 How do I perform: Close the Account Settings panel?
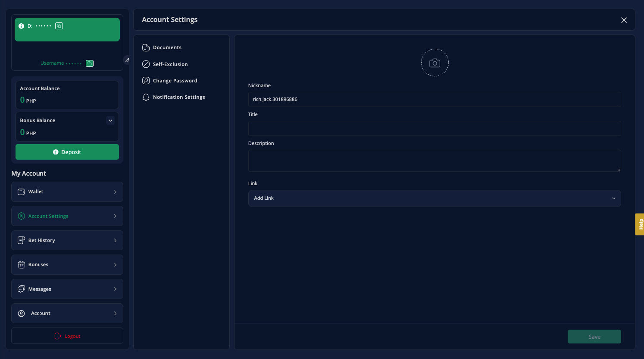[x=624, y=20]
